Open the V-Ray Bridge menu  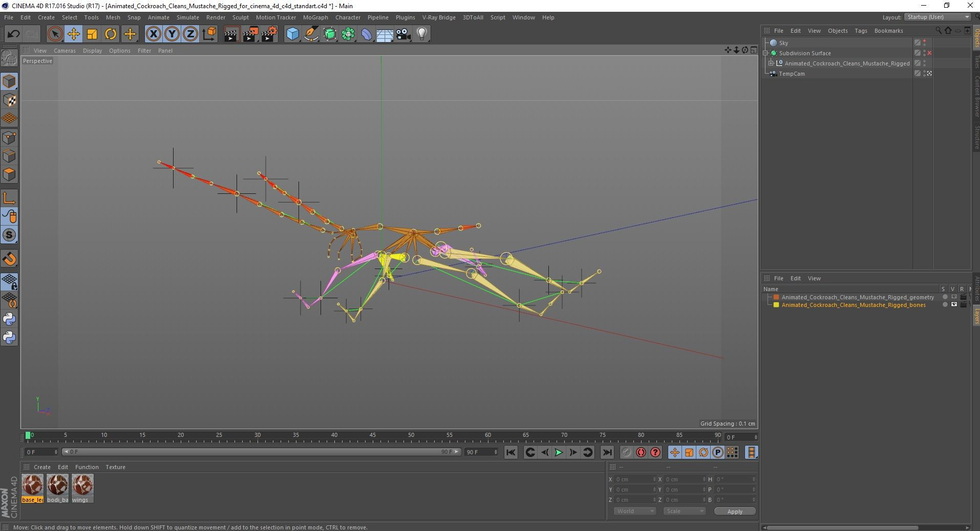pyautogui.click(x=439, y=17)
